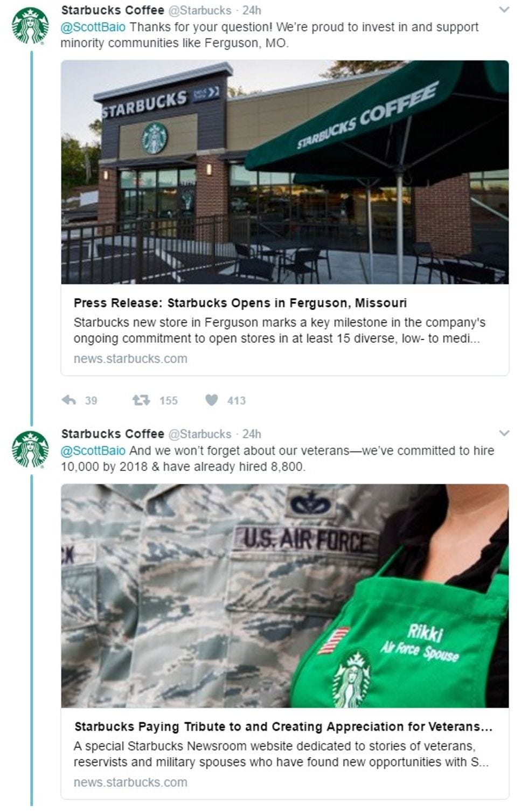Open @ScottBaio mention in veterans tweet
This screenshot has height=812, width=528.
[93, 450]
